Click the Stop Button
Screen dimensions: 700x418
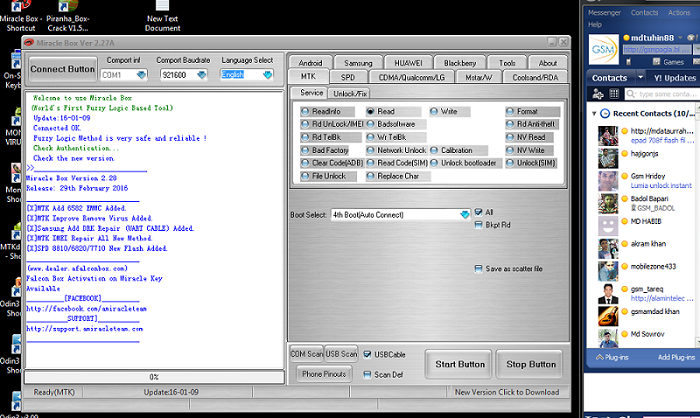[531, 364]
